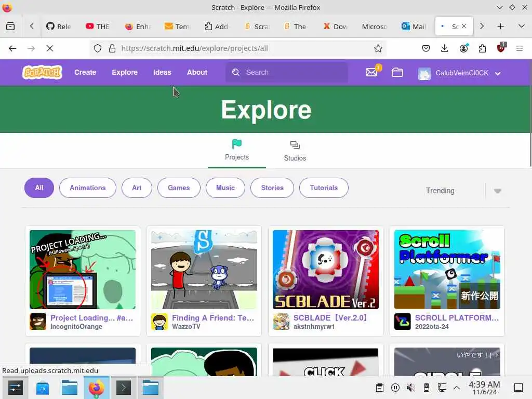
Task: Click the site security padlock icon
Action: pyautogui.click(x=112, y=48)
